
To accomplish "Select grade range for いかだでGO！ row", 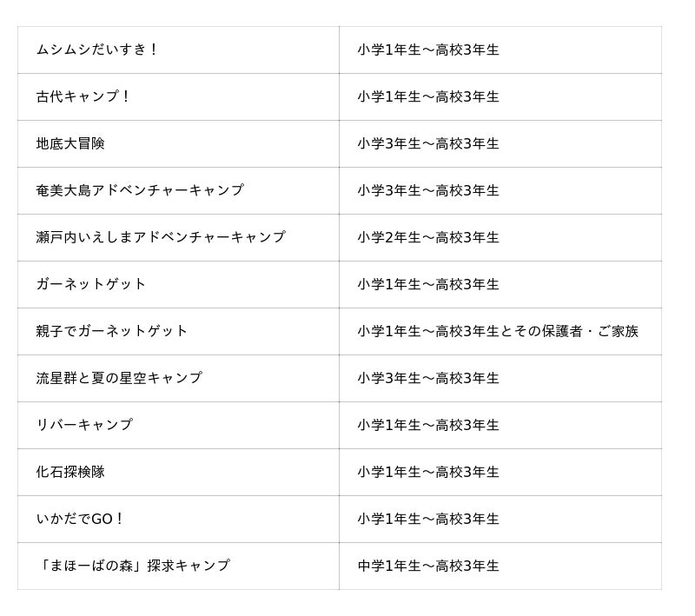I will [x=428, y=520].
